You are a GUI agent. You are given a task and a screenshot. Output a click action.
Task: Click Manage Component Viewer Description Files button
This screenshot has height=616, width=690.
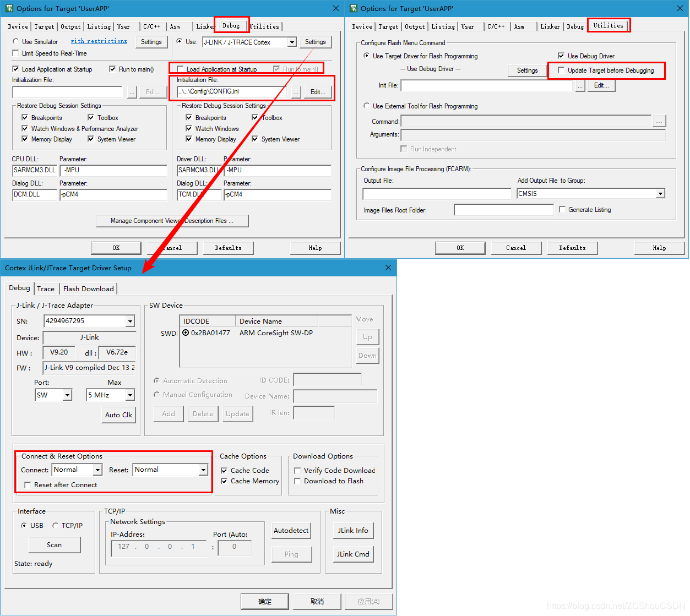[172, 221]
